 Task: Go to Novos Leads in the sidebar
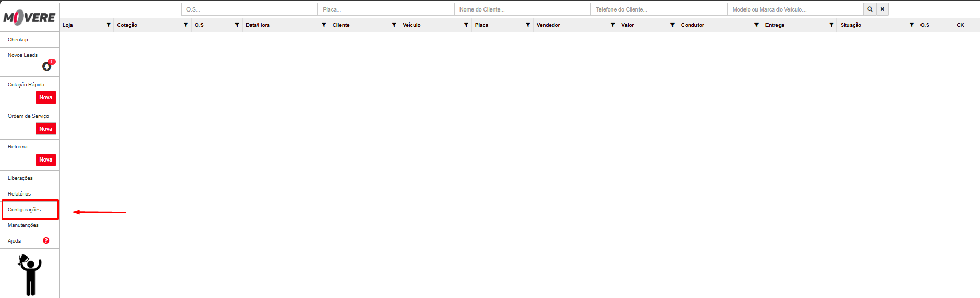(x=22, y=55)
